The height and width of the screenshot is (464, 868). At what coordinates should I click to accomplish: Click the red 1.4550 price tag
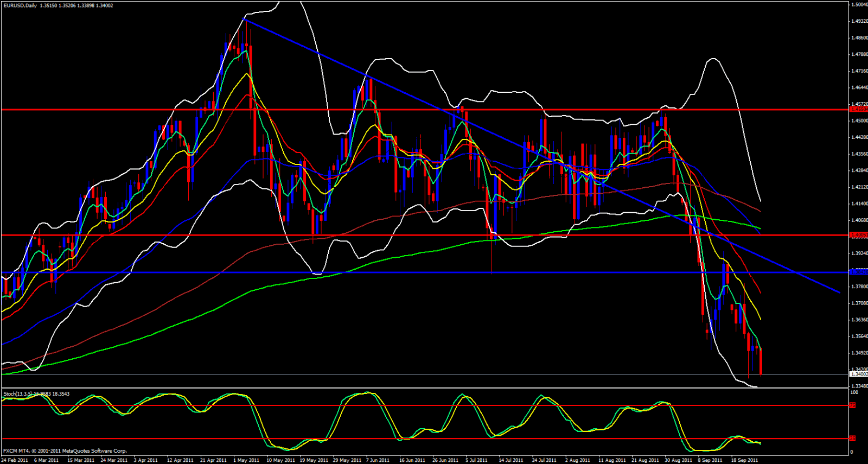pos(859,110)
